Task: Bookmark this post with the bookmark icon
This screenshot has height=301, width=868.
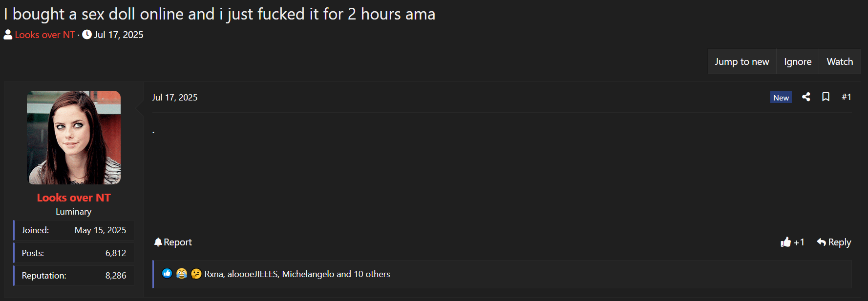Action: pos(826,97)
